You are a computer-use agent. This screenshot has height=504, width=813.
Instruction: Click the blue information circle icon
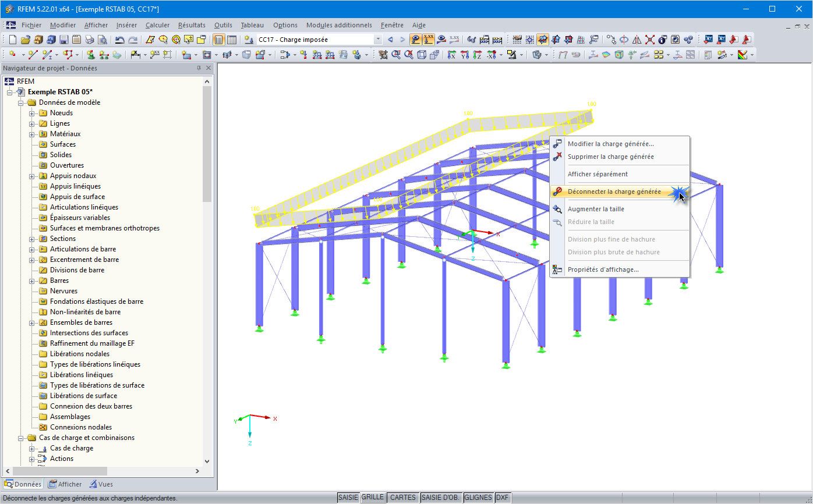[x=662, y=40]
